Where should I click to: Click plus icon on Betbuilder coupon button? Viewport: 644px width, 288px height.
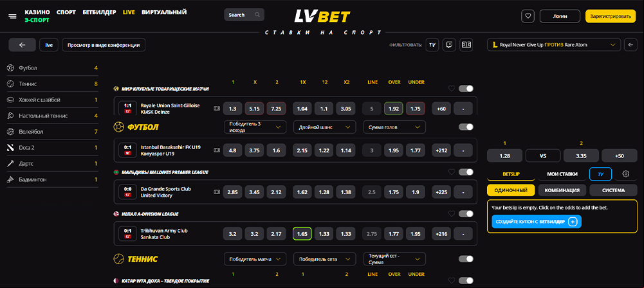click(x=573, y=222)
